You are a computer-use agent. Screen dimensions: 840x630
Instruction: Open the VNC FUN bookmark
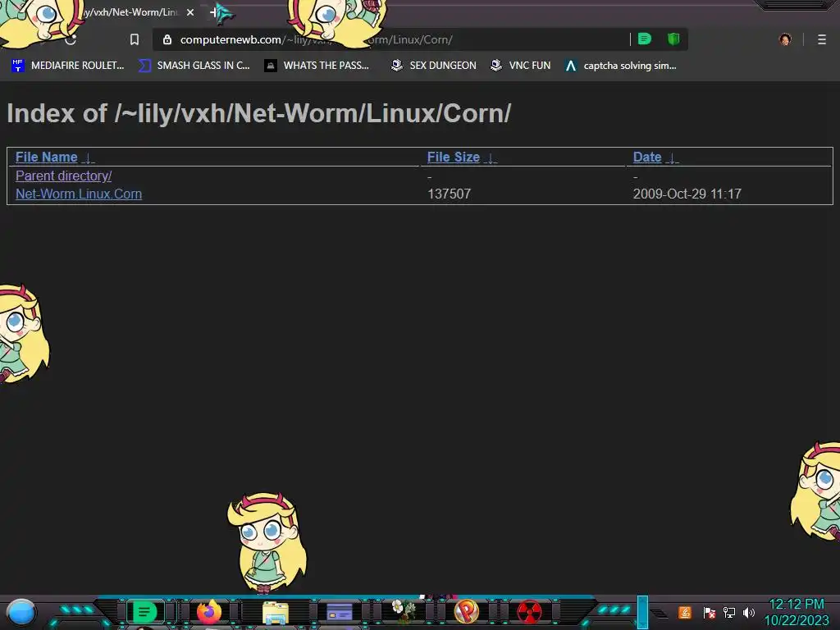(521, 66)
